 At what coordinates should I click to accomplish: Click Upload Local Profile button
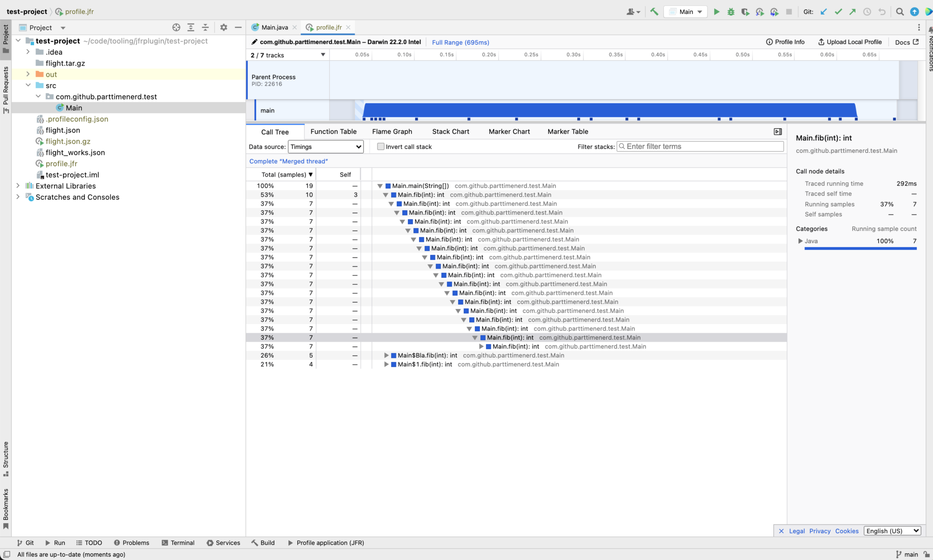[x=850, y=42]
